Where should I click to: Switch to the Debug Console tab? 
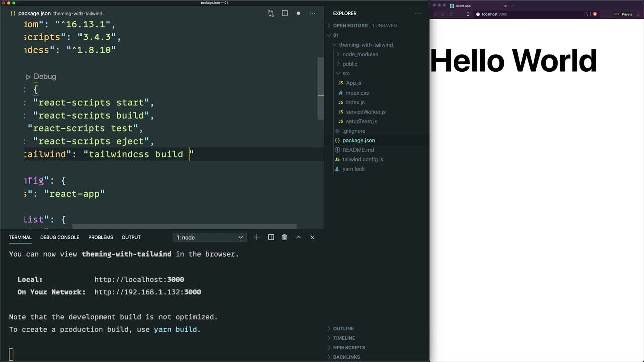click(60, 237)
